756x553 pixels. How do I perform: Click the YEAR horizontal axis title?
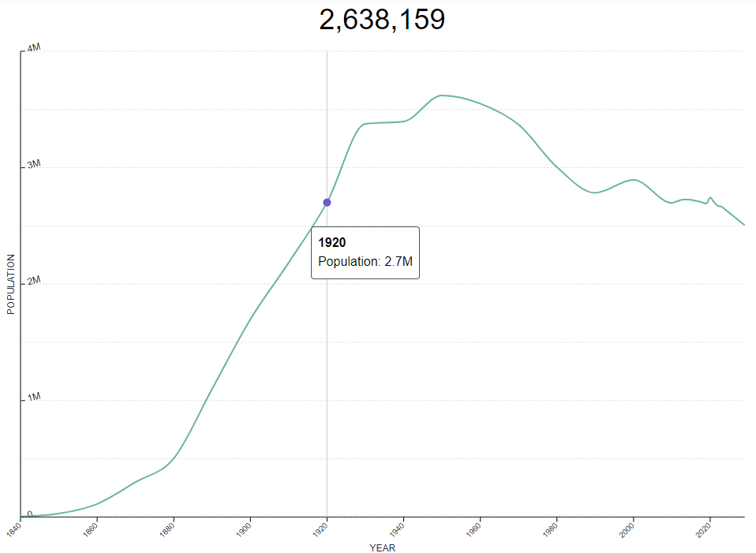point(382,547)
